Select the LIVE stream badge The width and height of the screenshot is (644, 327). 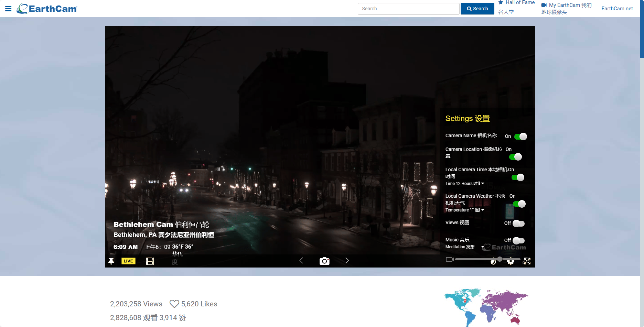coord(128,261)
